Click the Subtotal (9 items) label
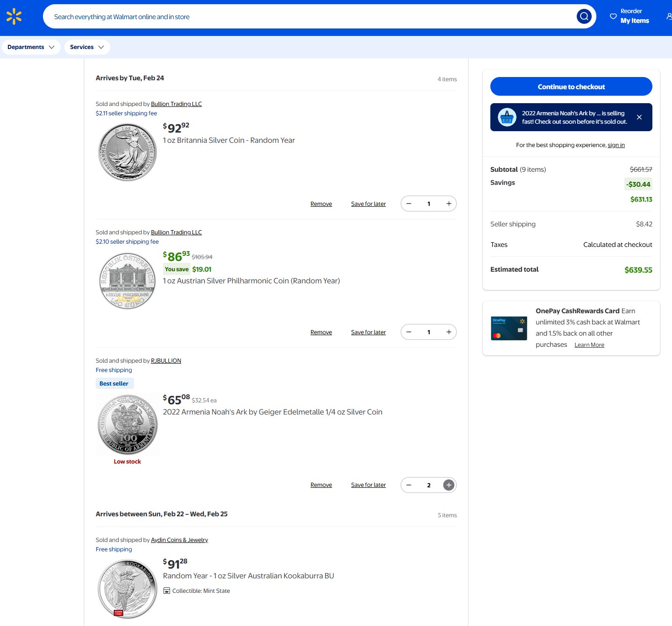This screenshot has width=672, height=626. click(x=518, y=169)
